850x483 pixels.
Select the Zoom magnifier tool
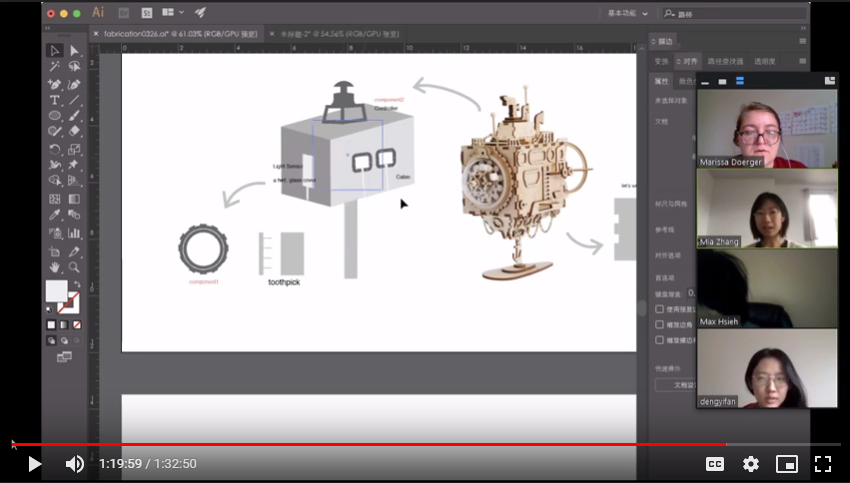[74, 267]
